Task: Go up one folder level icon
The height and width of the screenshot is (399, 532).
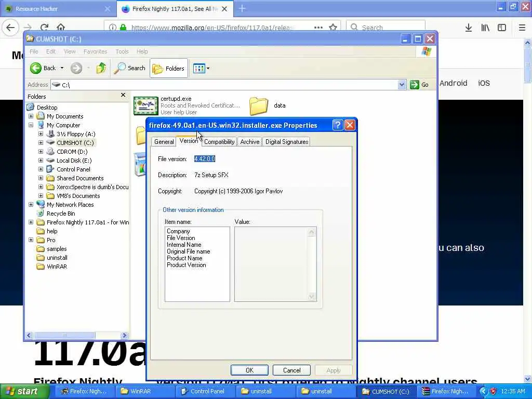Action: [101, 68]
